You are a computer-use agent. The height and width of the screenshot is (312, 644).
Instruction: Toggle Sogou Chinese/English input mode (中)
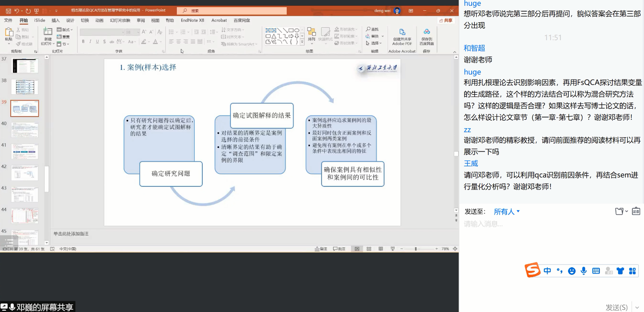tap(548, 271)
